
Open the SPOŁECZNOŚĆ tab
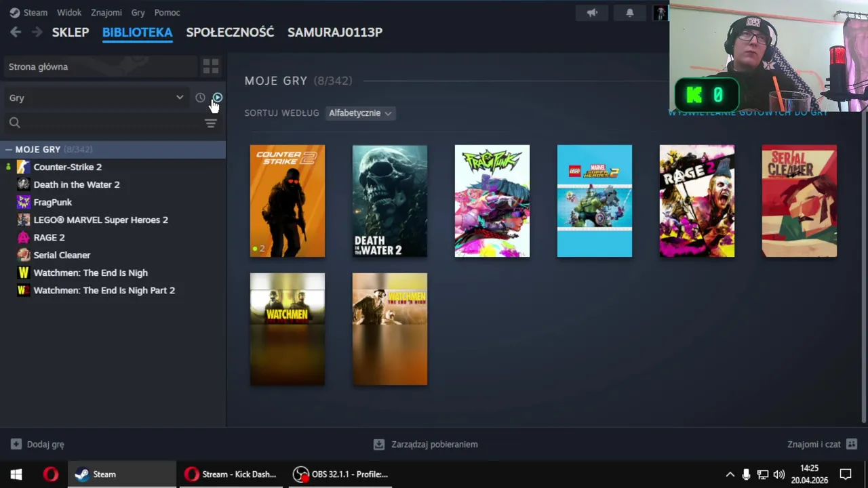[x=230, y=32]
